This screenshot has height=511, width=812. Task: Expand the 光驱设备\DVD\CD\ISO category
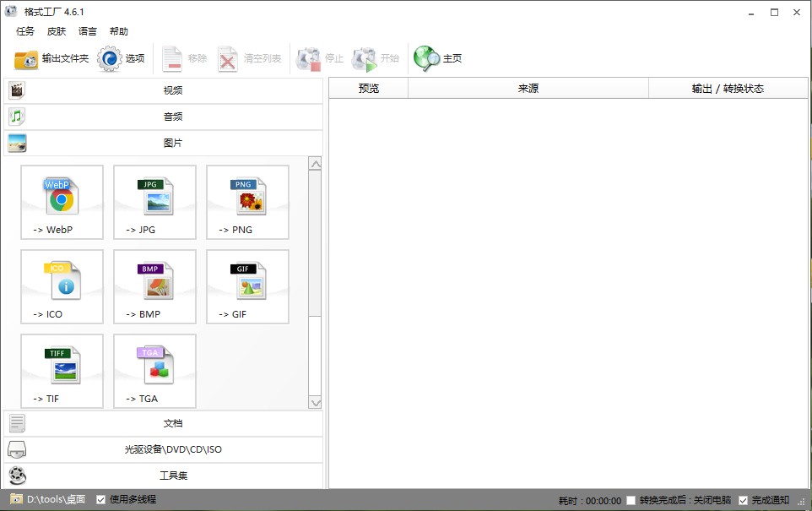click(x=163, y=449)
